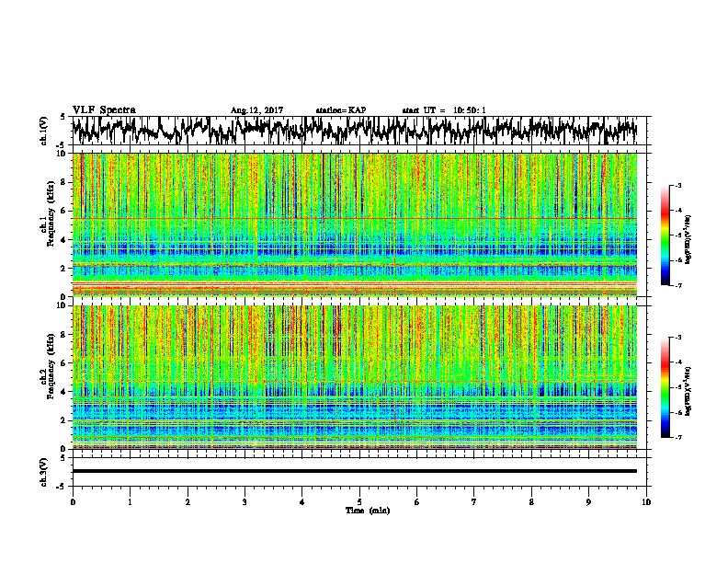Click the ch.1 color bar log(PSD) unit label
728x563 pixels.
tap(689, 239)
